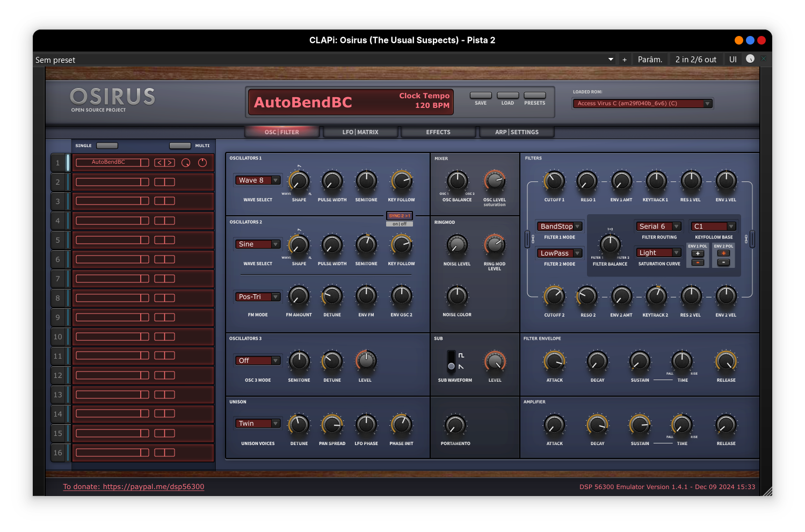The width and height of the screenshot is (805, 532).
Task: Open the Loaded ROM Access Virus C dropdown
Action: coord(643,104)
